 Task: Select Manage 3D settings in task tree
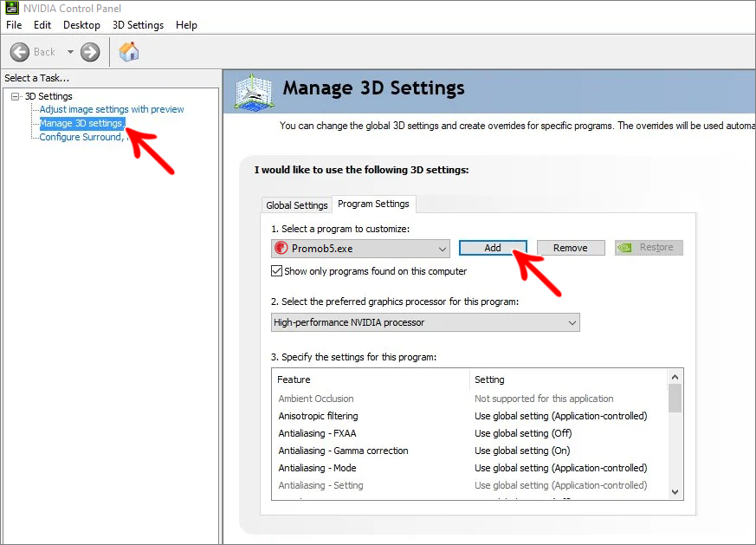pyautogui.click(x=81, y=123)
